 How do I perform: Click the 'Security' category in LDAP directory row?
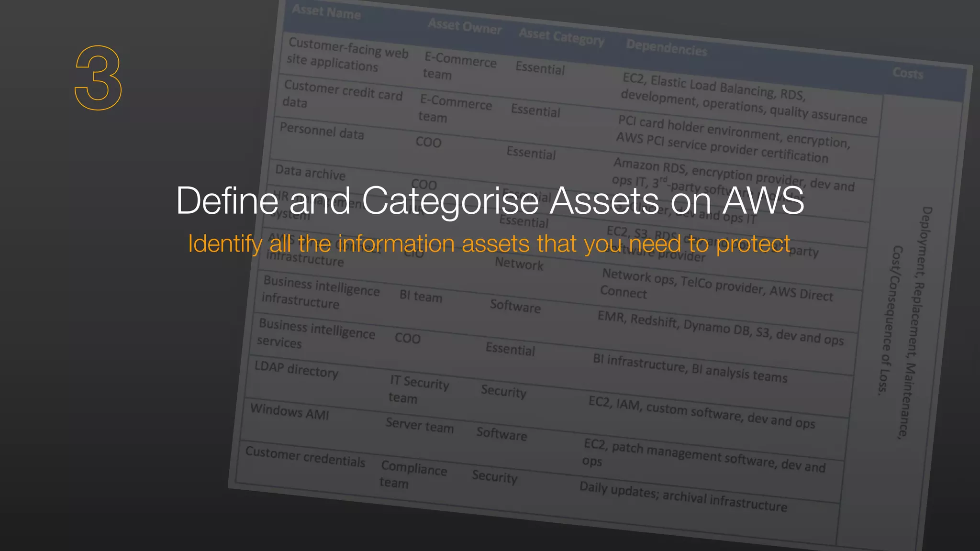[503, 391]
